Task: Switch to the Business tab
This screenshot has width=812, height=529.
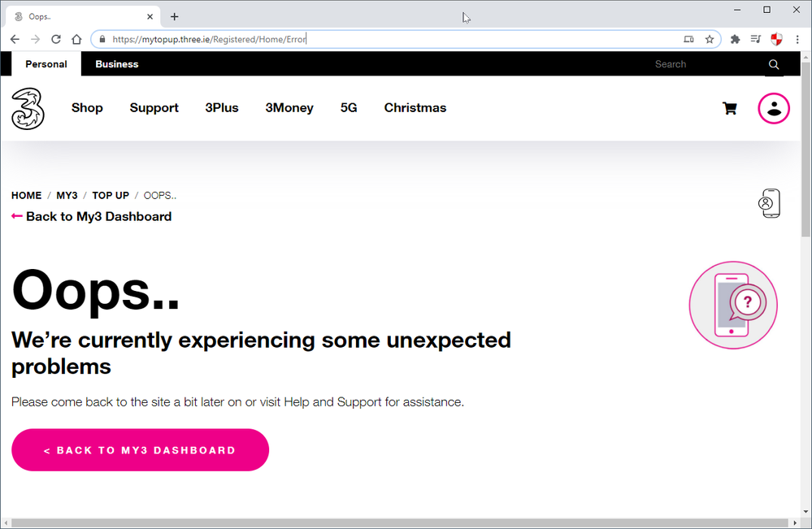Action: pos(117,64)
